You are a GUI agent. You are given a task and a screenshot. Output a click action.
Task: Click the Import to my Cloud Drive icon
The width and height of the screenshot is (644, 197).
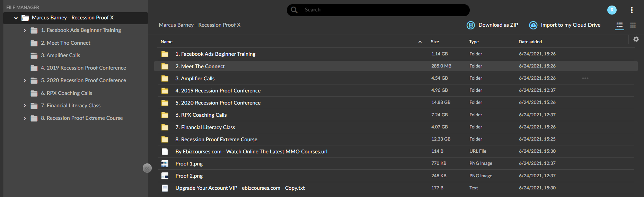[533, 25]
